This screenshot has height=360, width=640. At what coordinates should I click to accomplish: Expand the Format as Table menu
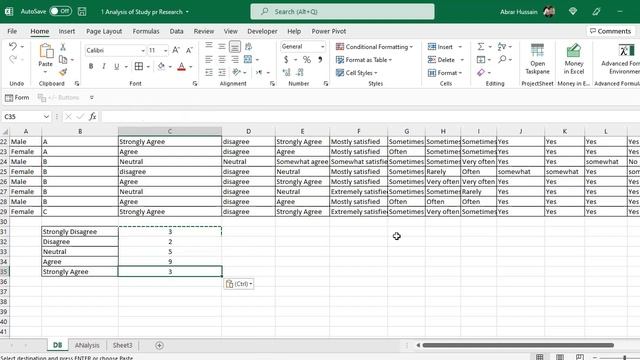coord(364,60)
